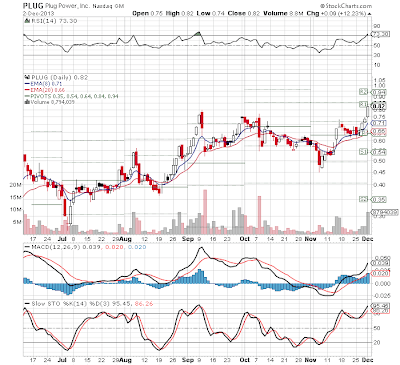
Task: Click the Volume 8,794,005 legend entry
Action: [x=52, y=102]
